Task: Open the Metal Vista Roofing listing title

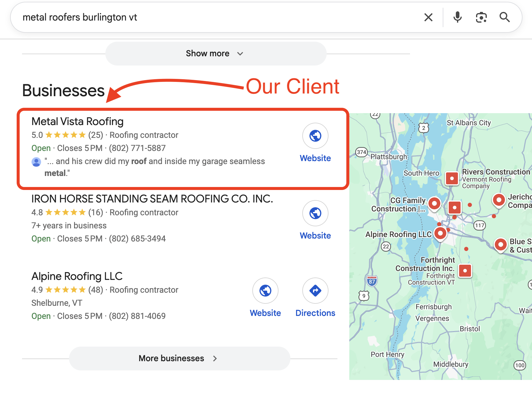Action: pyautogui.click(x=77, y=121)
